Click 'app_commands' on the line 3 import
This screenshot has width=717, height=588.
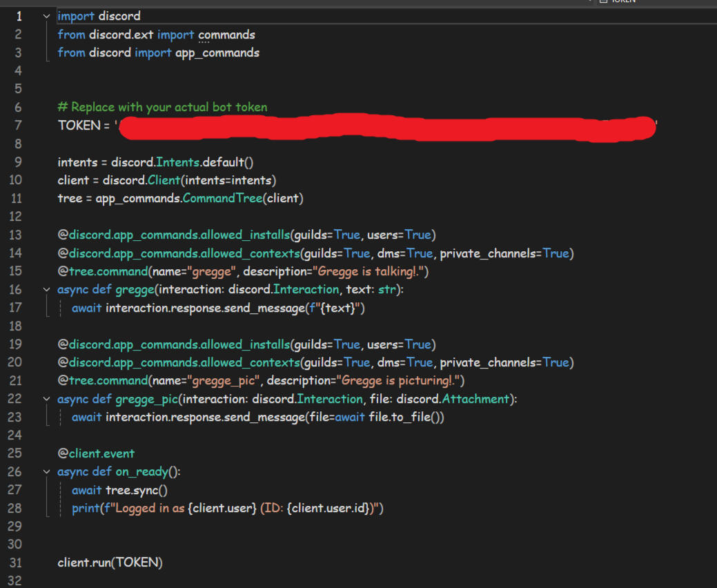point(217,52)
